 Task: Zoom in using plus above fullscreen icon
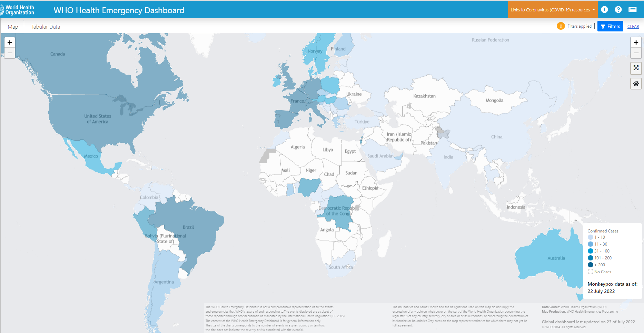pyautogui.click(x=636, y=42)
